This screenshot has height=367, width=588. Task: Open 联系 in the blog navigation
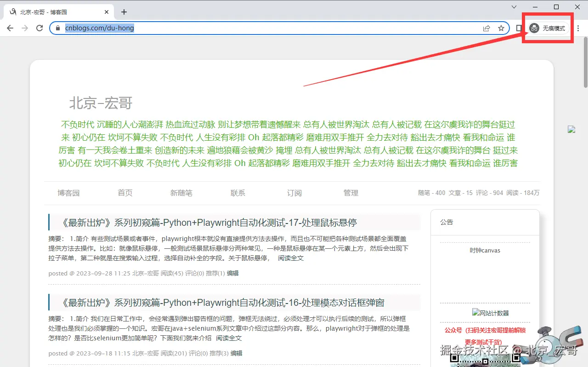[238, 193]
